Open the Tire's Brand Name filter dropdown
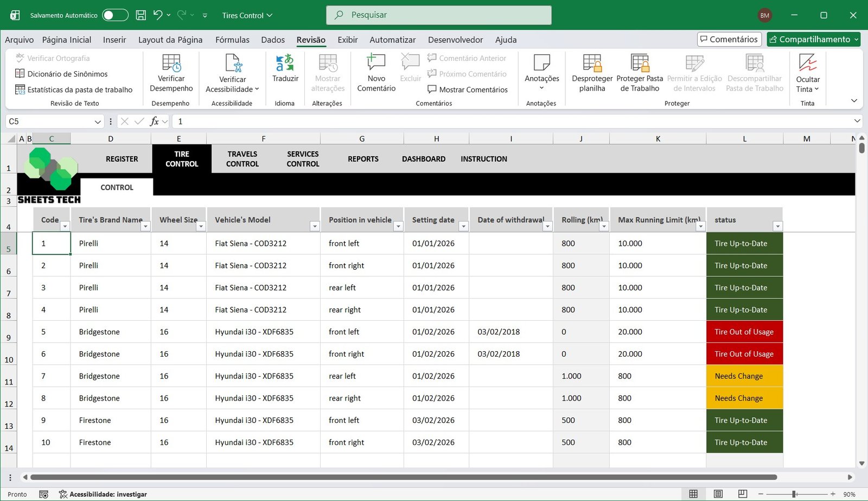The image size is (868, 501). point(145,226)
